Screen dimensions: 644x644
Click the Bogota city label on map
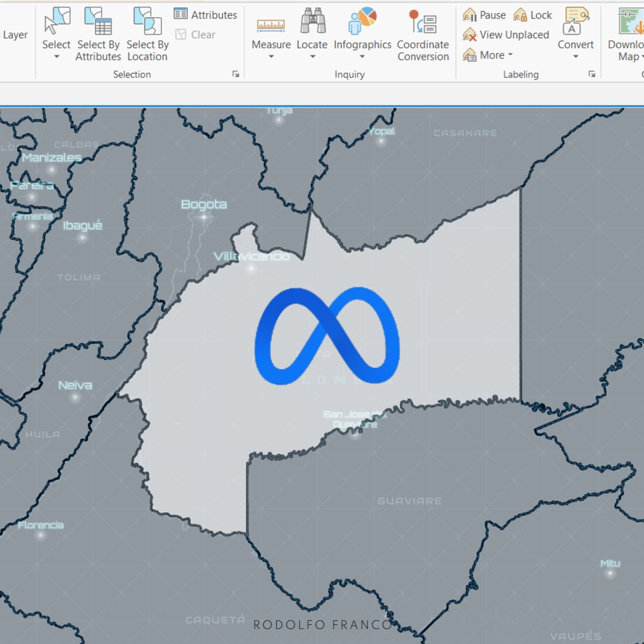204,205
